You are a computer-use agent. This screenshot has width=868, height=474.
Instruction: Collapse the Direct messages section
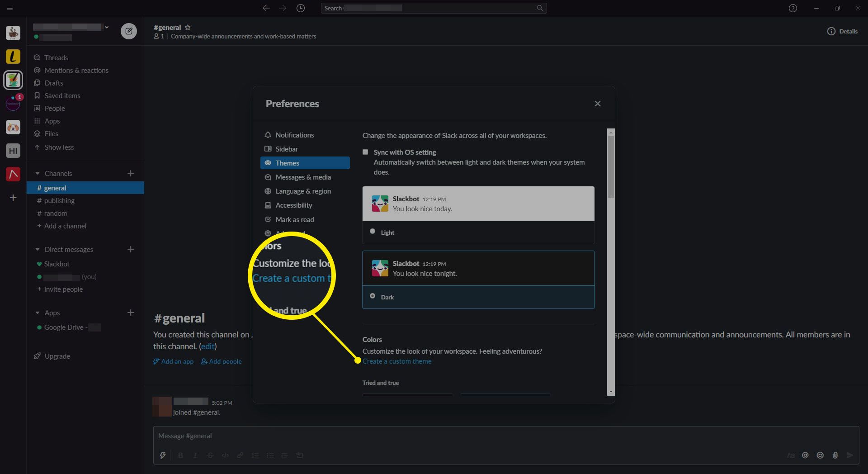[x=38, y=250]
